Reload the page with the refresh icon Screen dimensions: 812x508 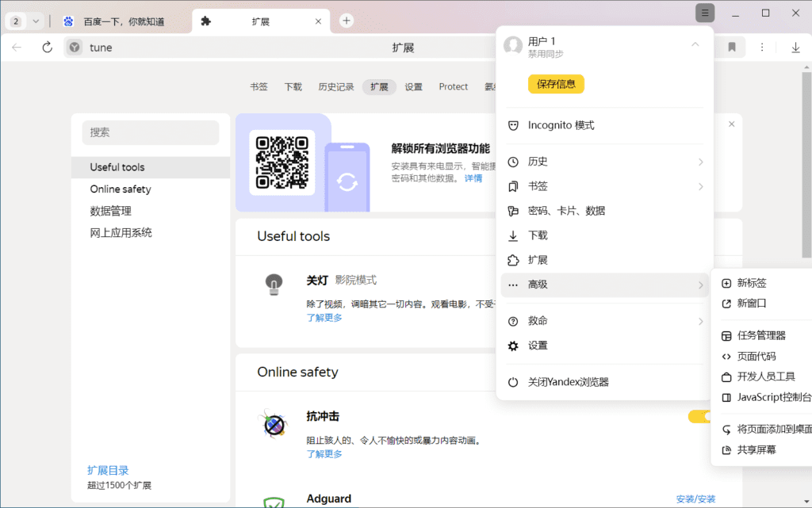(47, 48)
